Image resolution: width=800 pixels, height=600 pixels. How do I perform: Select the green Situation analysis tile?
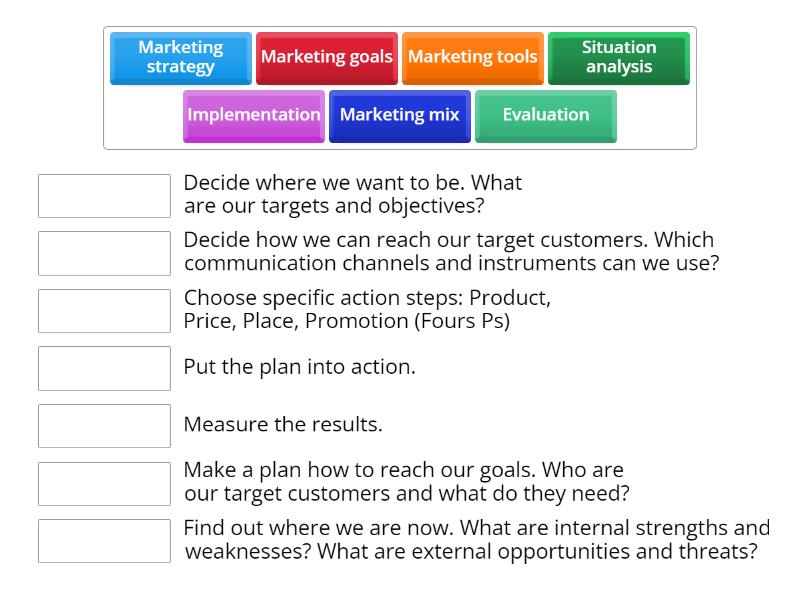tap(618, 57)
